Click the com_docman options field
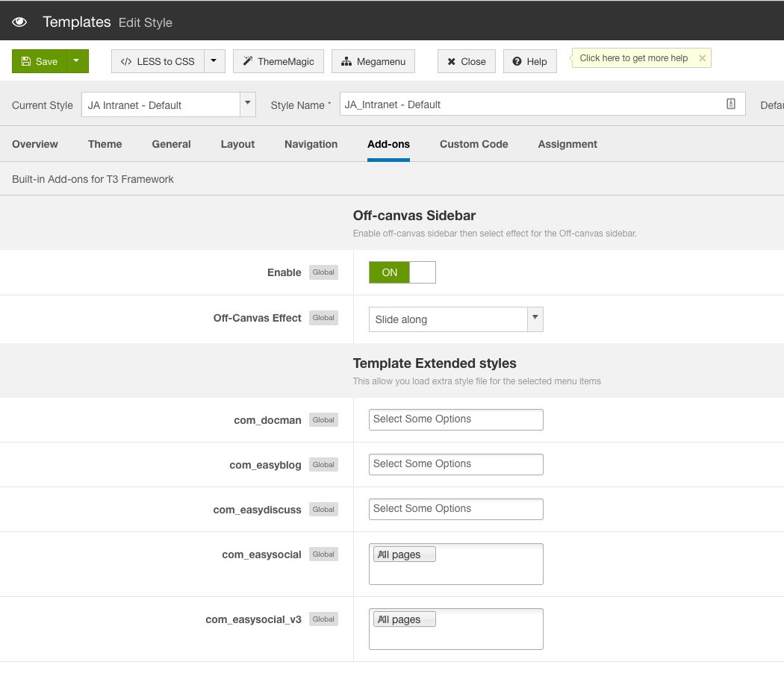Screen dimensions: 784x685 (455, 419)
